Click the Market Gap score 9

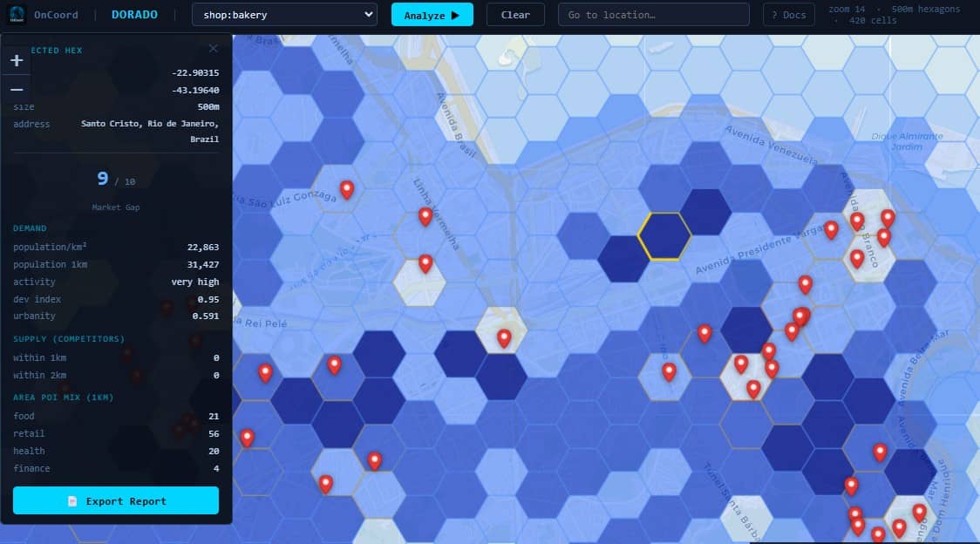coord(103,179)
